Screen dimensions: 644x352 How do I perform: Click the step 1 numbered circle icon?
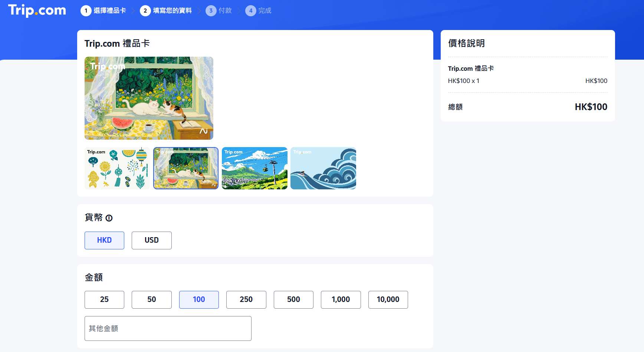pyautogui.click(x=86, y=11)
